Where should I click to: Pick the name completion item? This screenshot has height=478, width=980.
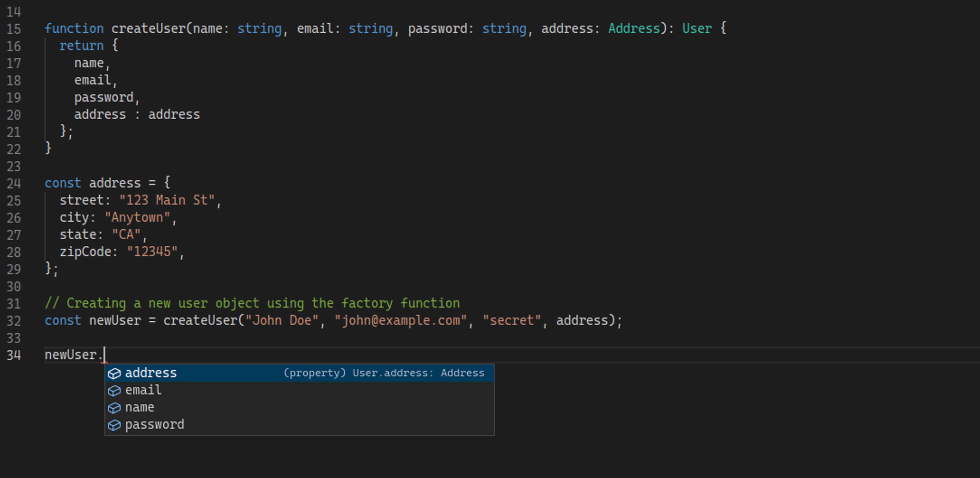pyautogui.click(x=140, y=408)
